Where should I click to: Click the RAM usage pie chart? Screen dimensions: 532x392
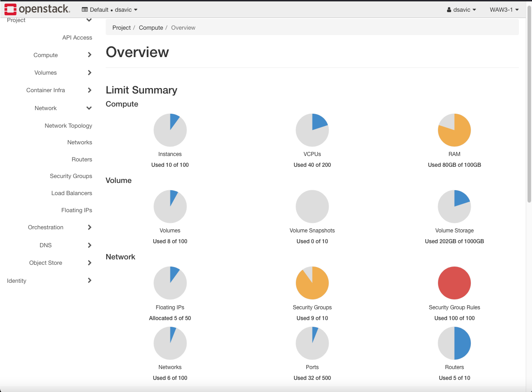coord(454,130)
